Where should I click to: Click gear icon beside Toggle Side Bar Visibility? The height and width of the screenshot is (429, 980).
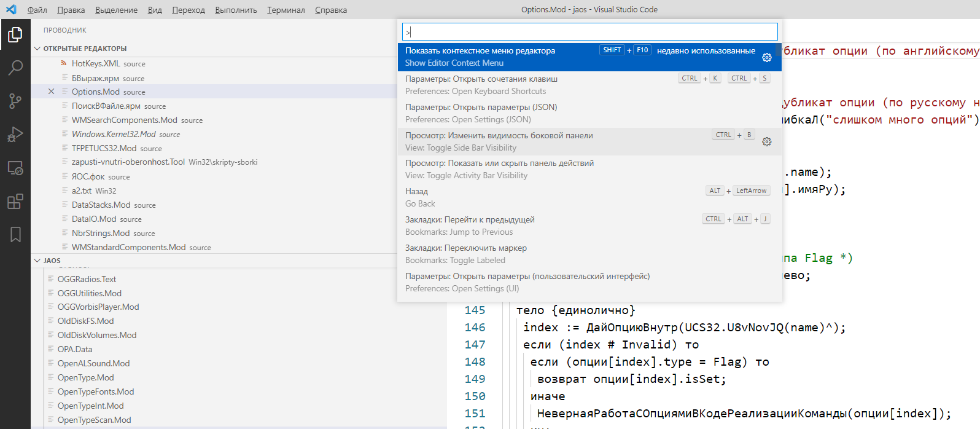coord(766,142)
